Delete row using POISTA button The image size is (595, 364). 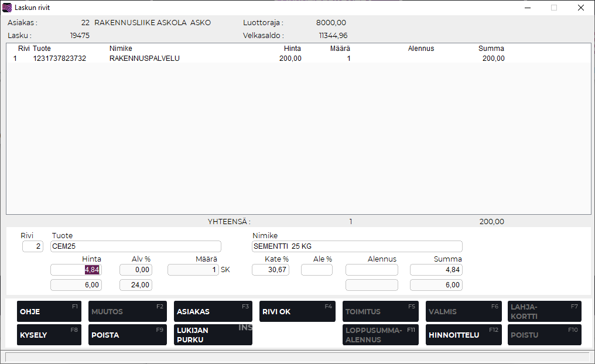coord(129,335)
